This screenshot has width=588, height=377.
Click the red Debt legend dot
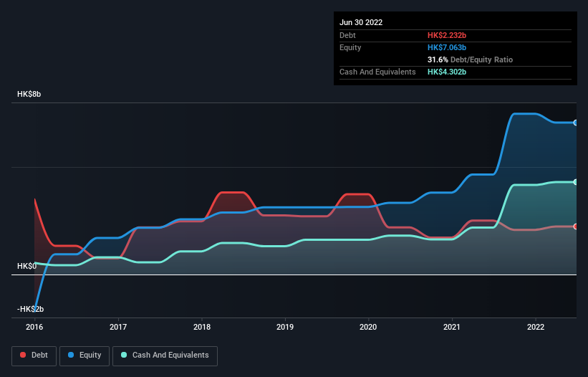[x=23, y=355]
